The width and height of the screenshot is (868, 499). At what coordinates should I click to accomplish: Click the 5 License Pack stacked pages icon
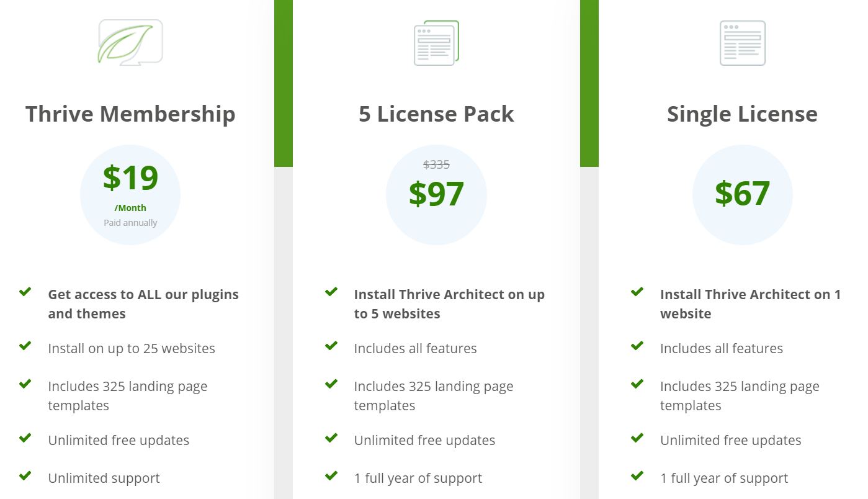tap(436, 43)
